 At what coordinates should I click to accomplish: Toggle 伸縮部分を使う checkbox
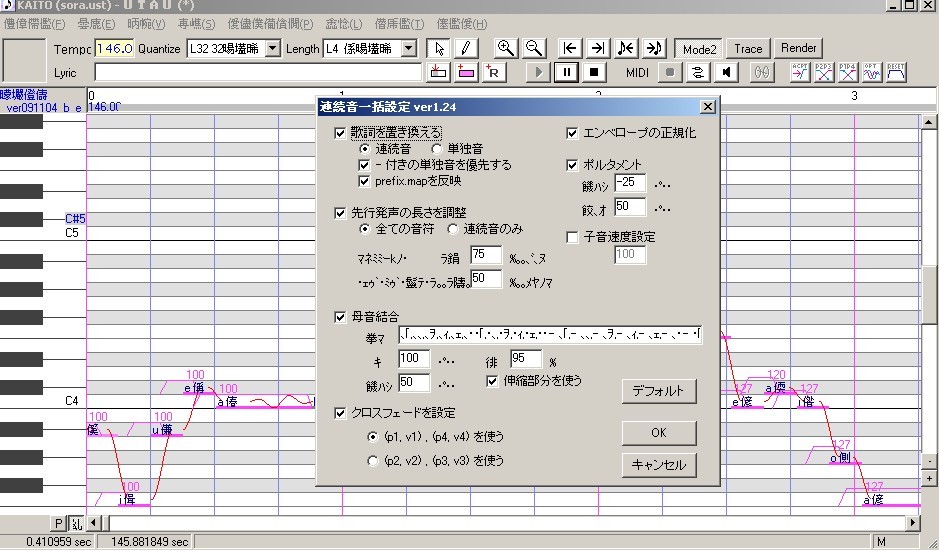tap(492, 381)
